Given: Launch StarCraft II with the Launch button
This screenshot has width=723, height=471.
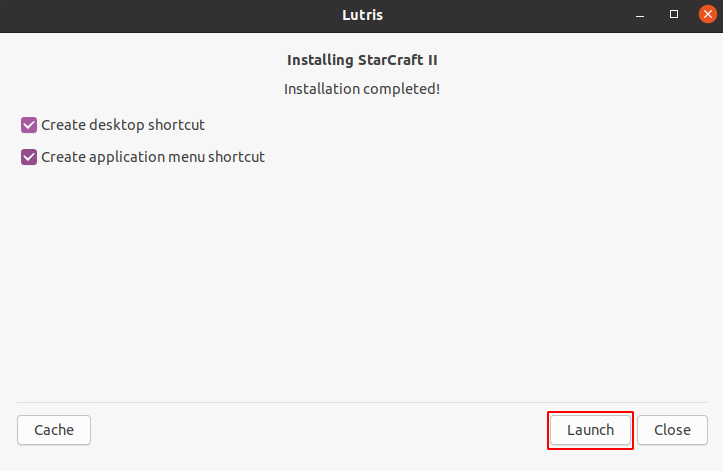Looking at the screenshot, I should [x=590, y=430].
